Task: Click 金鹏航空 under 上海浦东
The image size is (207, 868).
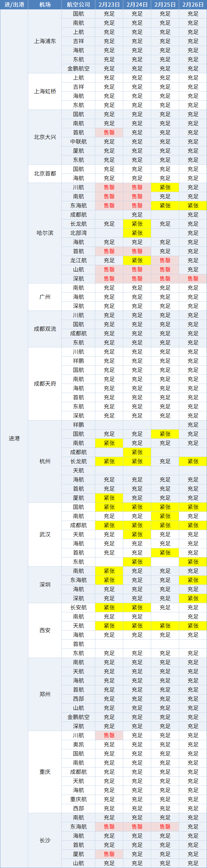Action: (78, 69)
